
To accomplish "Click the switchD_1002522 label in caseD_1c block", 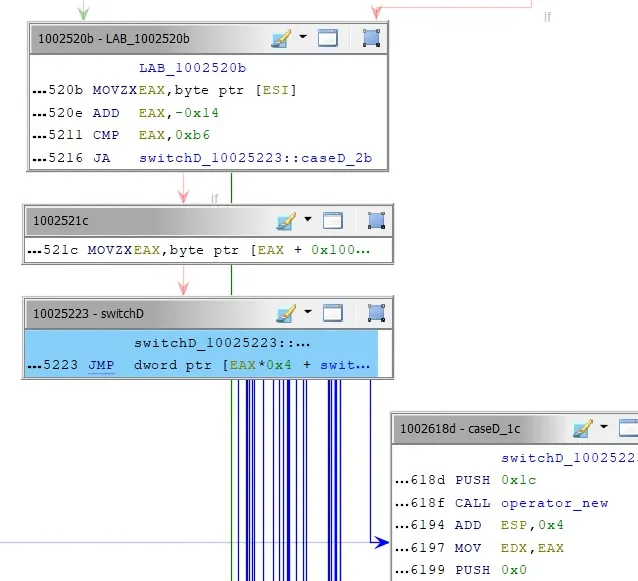I will [x=569, y=458].
